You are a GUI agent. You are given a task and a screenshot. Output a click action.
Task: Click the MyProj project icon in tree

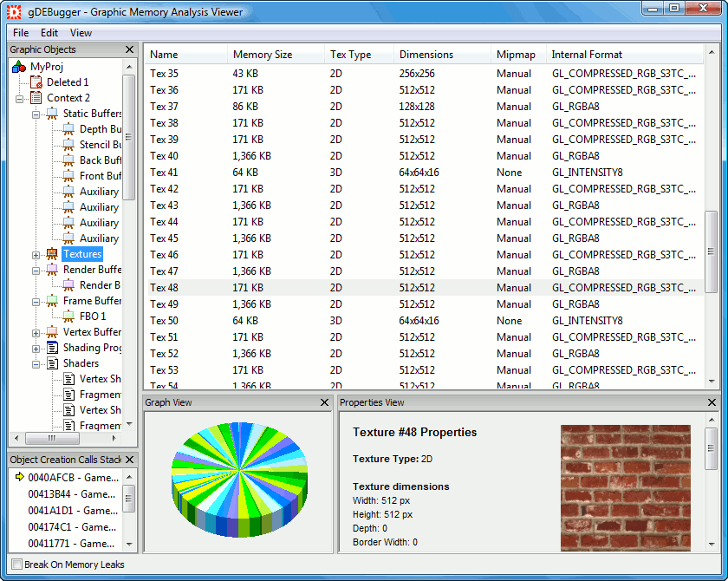pyautogui.click(x=20, y=67)
